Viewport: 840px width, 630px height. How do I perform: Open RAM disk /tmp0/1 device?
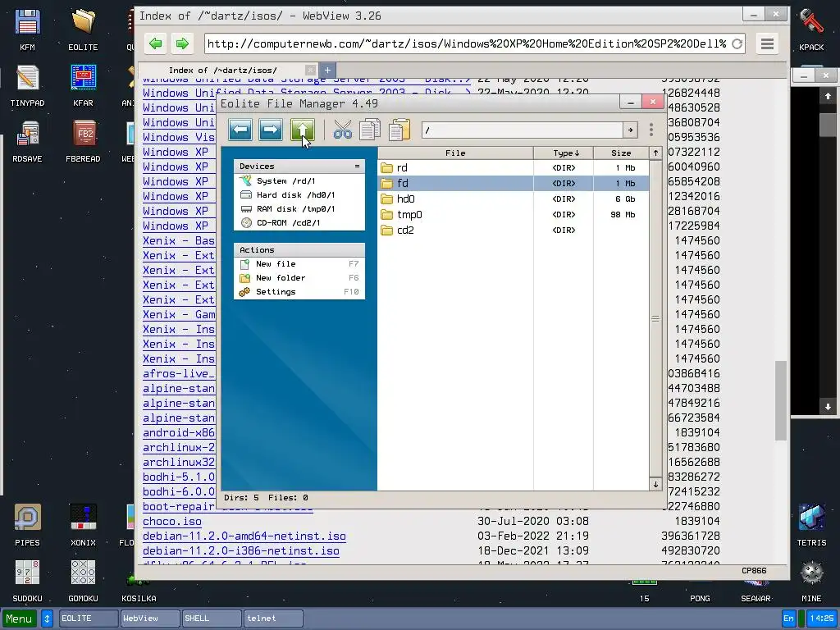[299, 209]
